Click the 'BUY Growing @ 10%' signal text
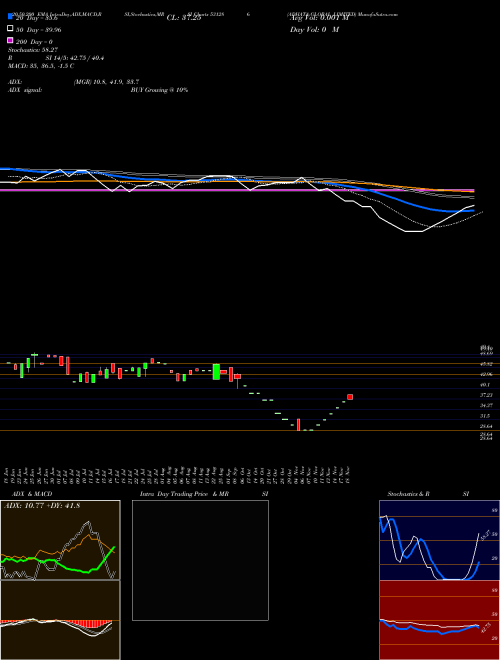The width and height of the screenshot is (500, 660). (159, 90)
